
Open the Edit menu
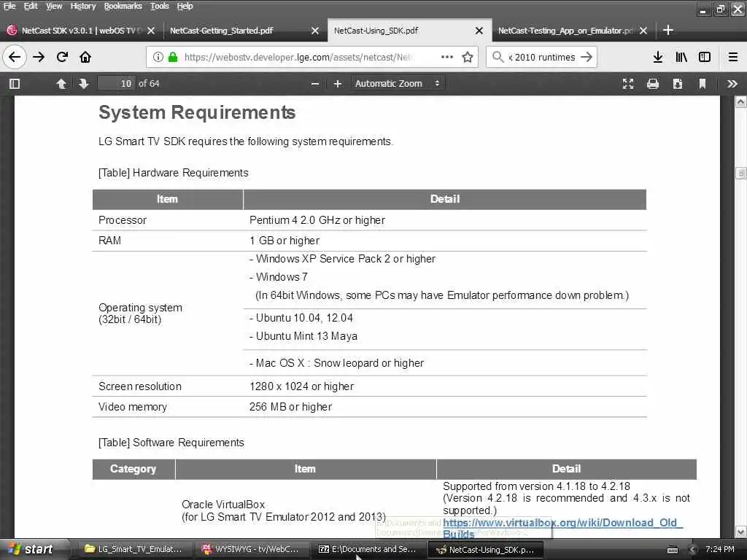[x=31, y=6]
